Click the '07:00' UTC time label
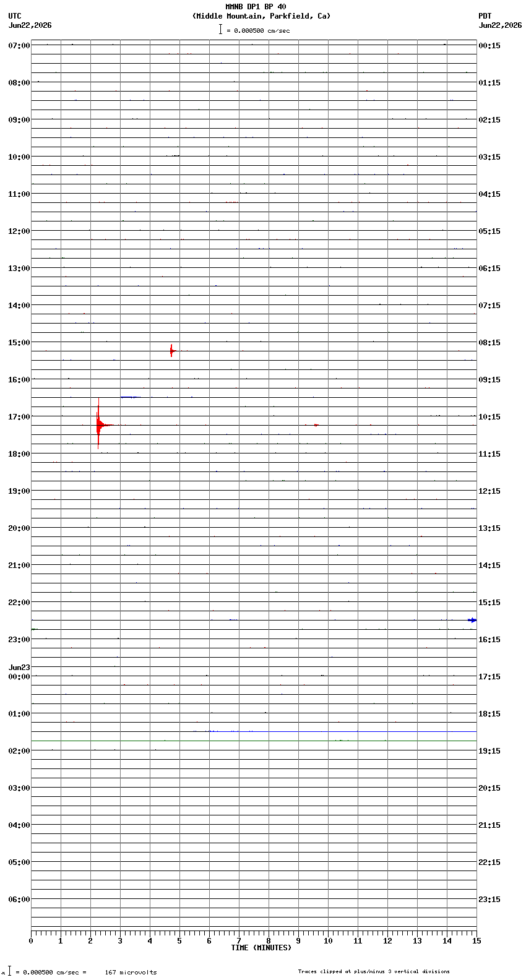 [19, 46]
